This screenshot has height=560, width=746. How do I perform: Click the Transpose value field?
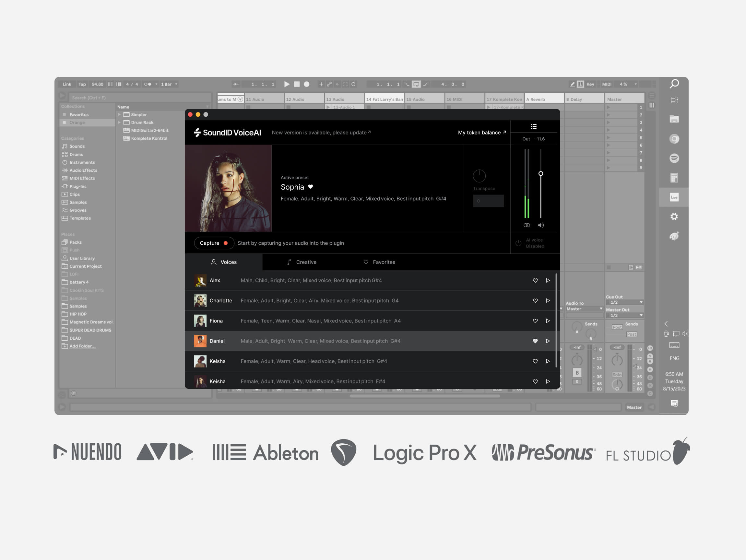pos(488,201)
